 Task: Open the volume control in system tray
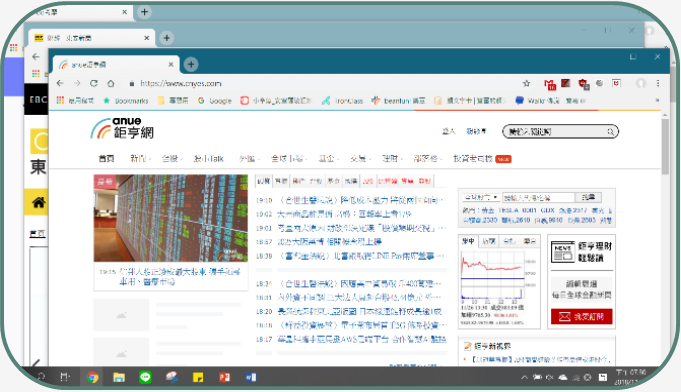549,377
